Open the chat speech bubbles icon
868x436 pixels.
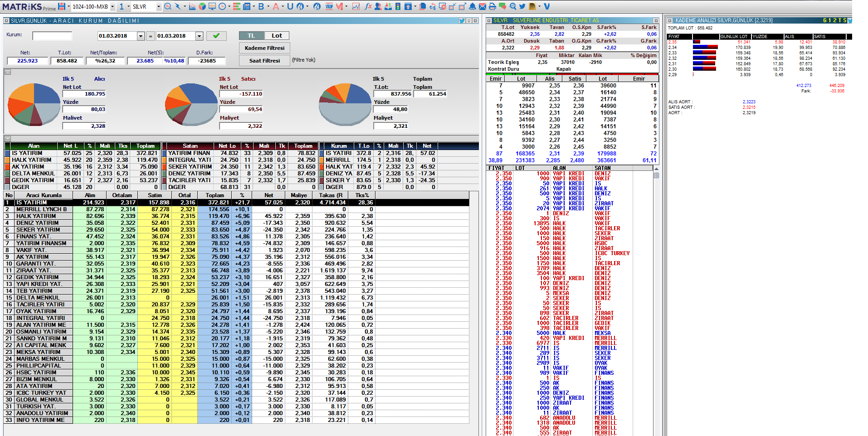502,6
